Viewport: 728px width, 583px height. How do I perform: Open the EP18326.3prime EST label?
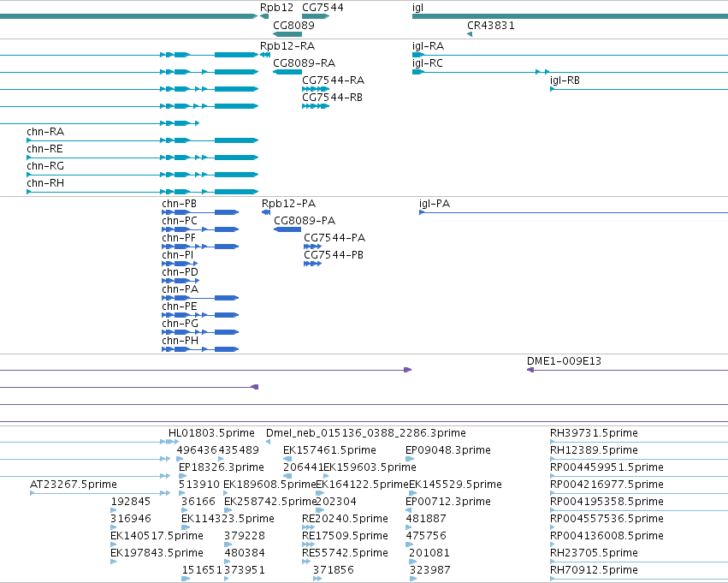click(222, 467)
